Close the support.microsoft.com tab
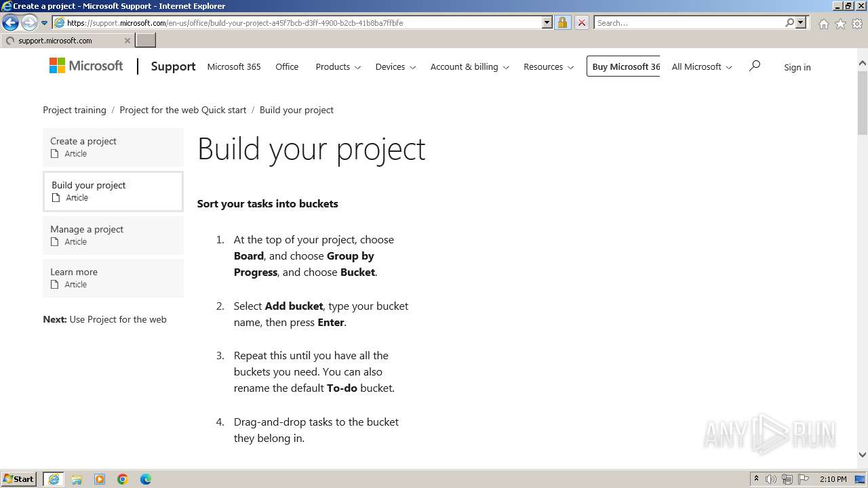This screenshot has height=488, width=868. coord(127,41)
